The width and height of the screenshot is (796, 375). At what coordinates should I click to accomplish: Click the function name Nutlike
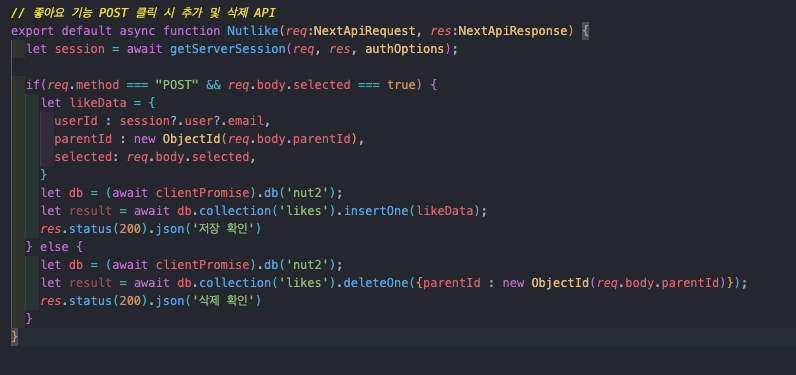[x=252, y=31]
